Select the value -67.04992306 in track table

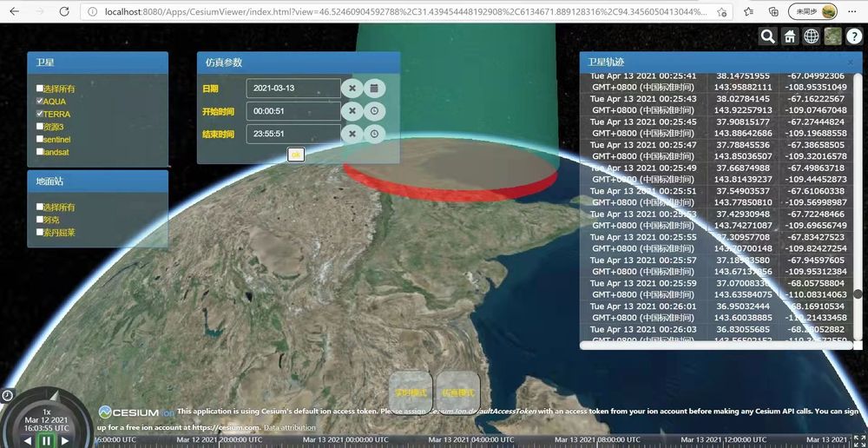[x=817, y=76]
